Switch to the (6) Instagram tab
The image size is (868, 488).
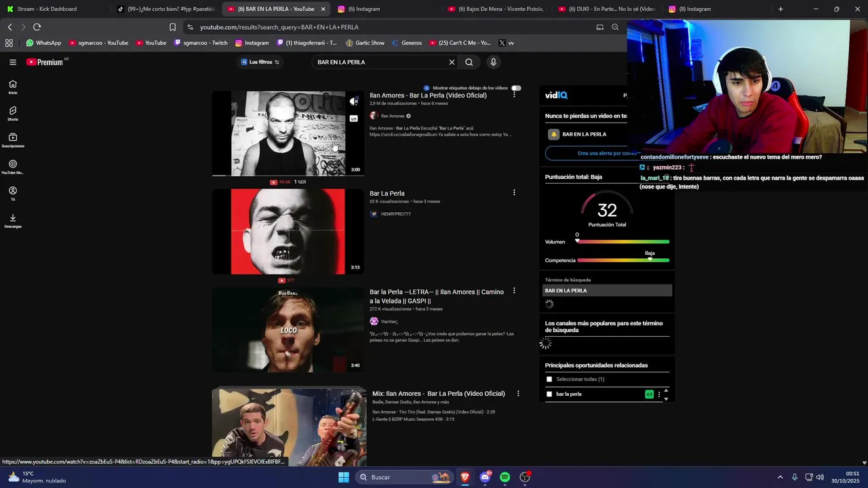tap(387, 9)
